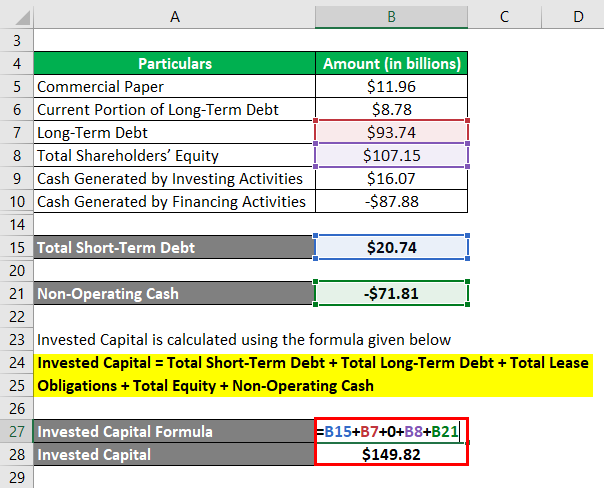Select the Total Shareholders' Equity value $107.15
This screenshot has height=488, width=604.
coord(391,155)
